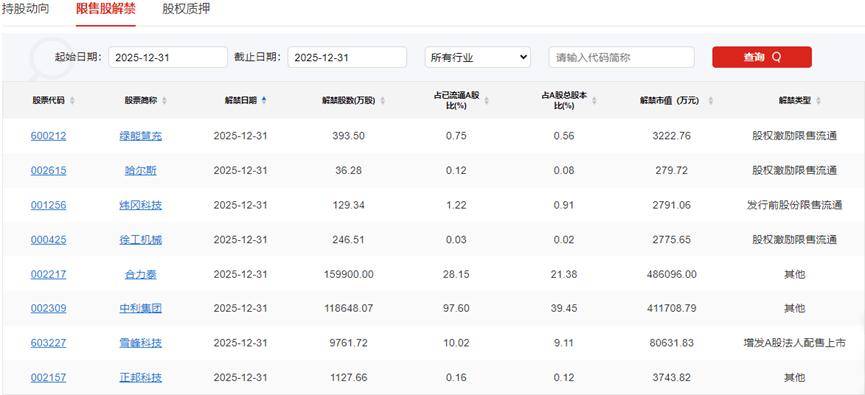Viewport: 865px width, 395px height.
Task: Open the 徐工机械 stock link
Action: [141, 240]
